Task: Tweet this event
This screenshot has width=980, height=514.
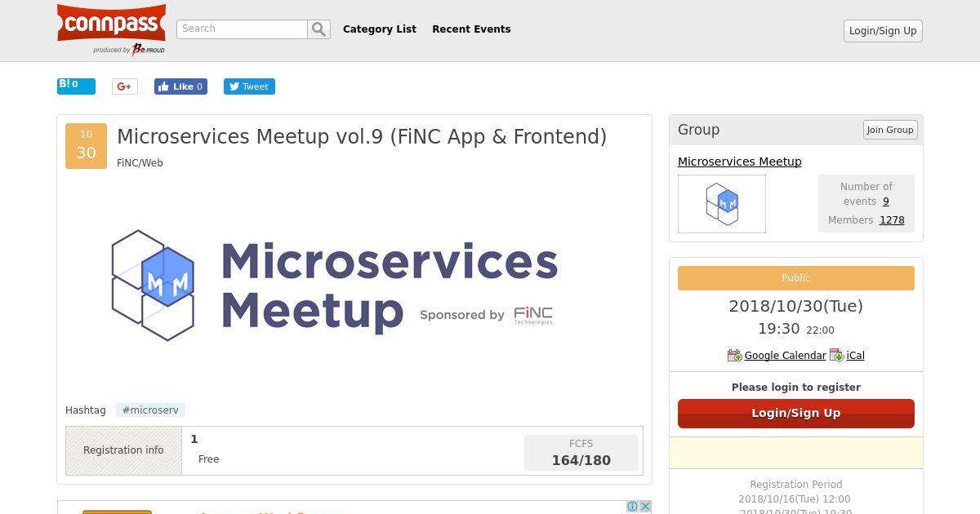Action: pyautogui.click(x=249, y=86)
